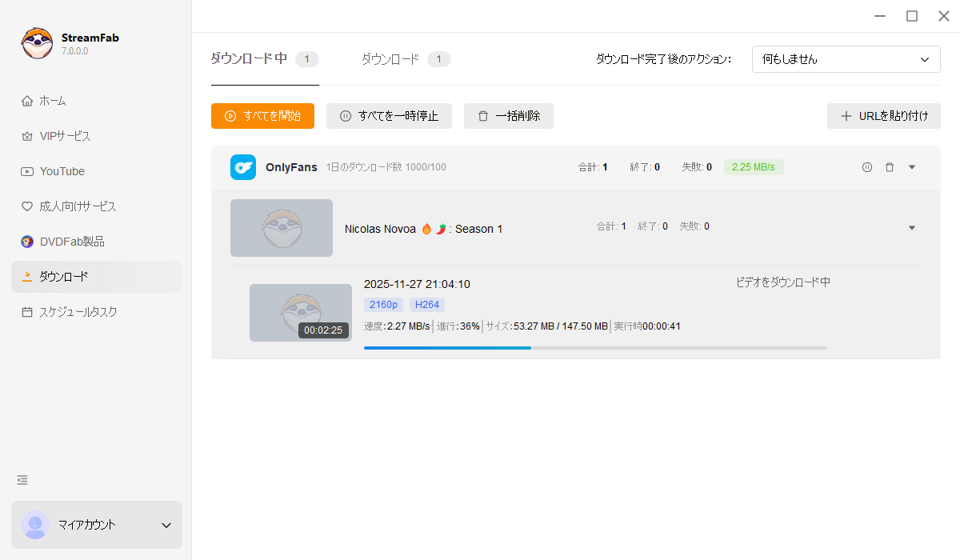
Task: Click the StreamFab sloth logo icon
Action: (37, 44)
